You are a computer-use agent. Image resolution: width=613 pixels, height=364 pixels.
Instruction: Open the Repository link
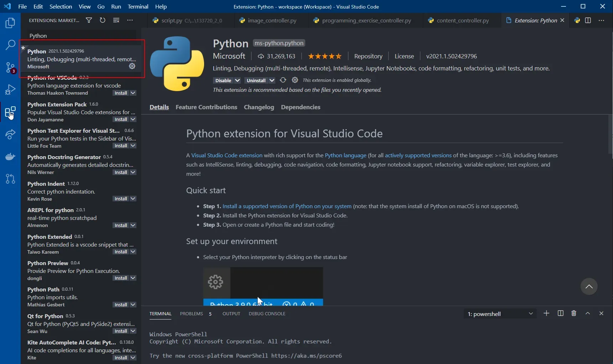[368, 56]
